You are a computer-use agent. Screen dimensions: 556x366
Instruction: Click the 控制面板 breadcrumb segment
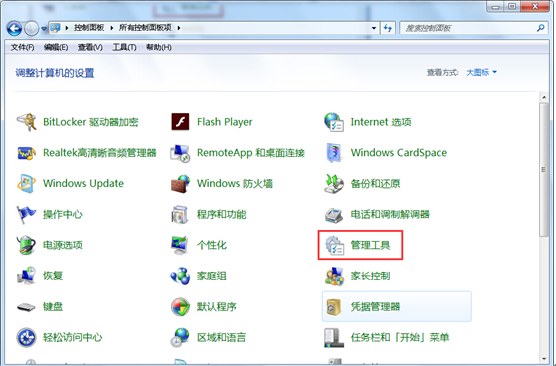(89, 28)
